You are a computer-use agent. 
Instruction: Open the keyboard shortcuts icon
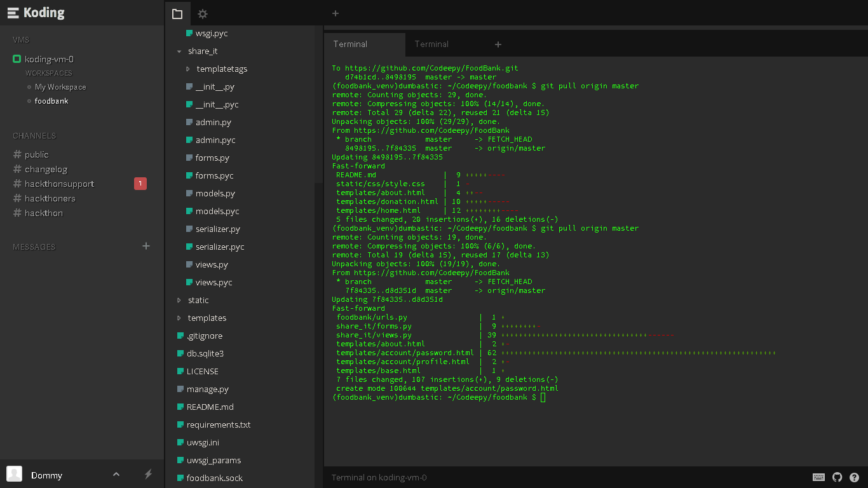coord(819,477)
